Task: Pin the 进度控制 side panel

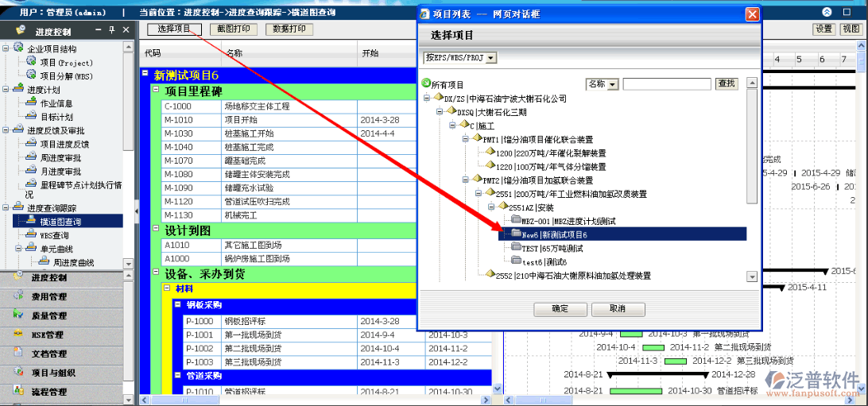Action: click(111, 30)
